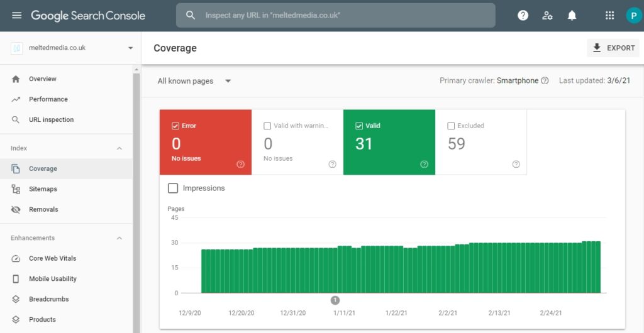Click the Inspect any URL search field
This screenshot has width=644, height=333.
coord(336,16)
